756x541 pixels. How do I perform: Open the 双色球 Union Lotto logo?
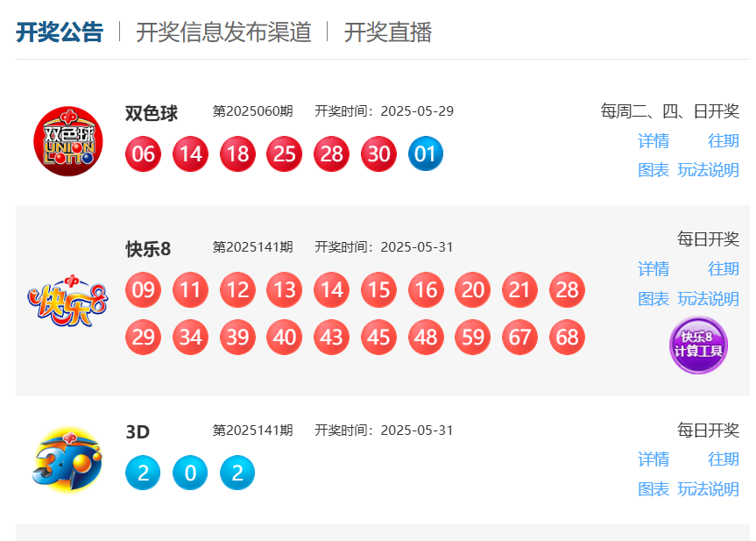point(68,141)
